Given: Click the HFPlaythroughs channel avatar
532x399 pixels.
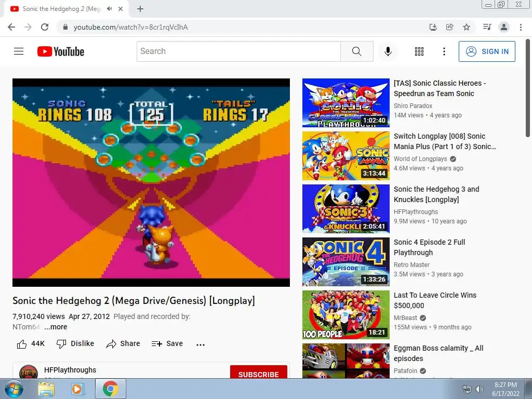Looking at the screenshot, I should [x=29, y=372].
